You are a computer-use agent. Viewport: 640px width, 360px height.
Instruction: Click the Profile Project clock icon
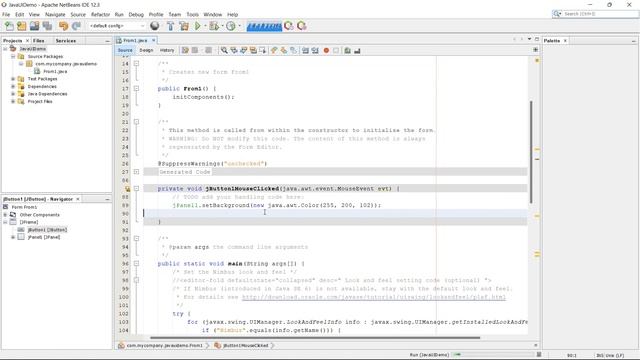point(231,26)
